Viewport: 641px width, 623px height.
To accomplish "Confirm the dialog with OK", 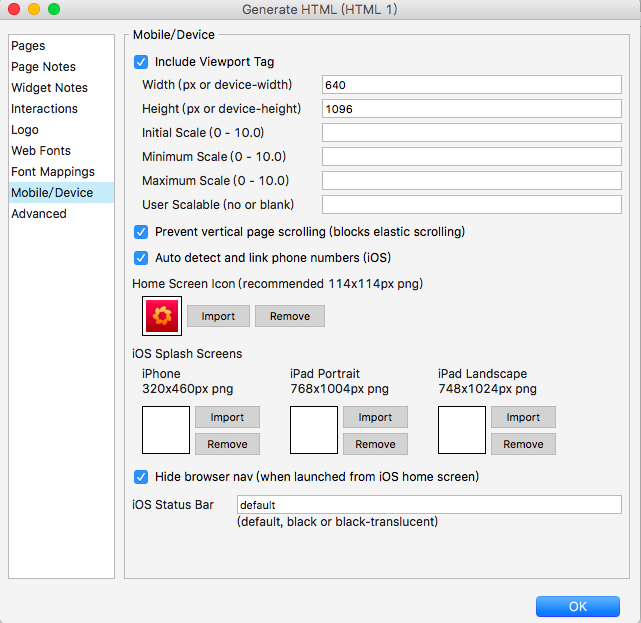I will (x=578, y=606).
